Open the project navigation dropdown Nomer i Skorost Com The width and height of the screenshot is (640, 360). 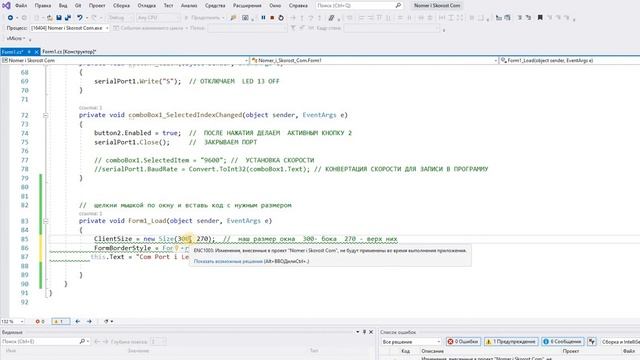tap(125, 60)
